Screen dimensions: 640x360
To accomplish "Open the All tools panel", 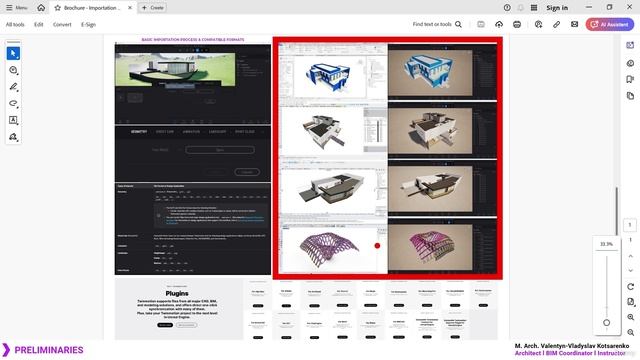I will (x=15, y=24).
